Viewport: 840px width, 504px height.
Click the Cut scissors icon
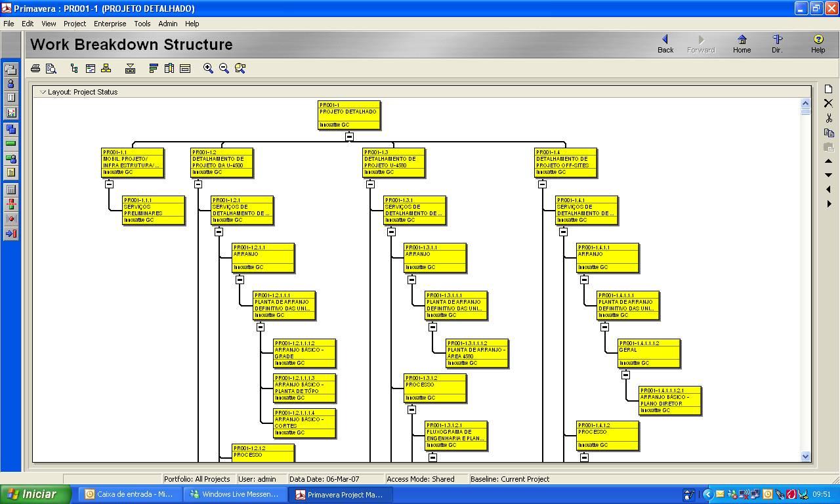point(828,118)
